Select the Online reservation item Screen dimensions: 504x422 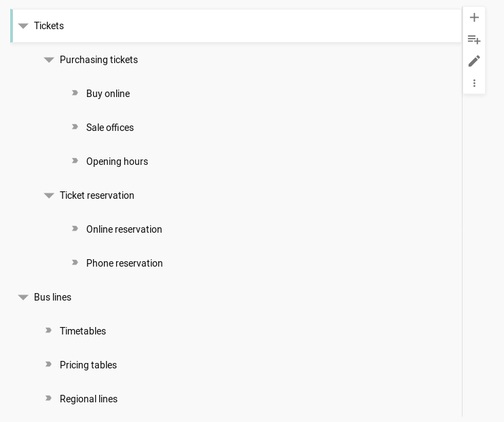click(x=124, y=229)
